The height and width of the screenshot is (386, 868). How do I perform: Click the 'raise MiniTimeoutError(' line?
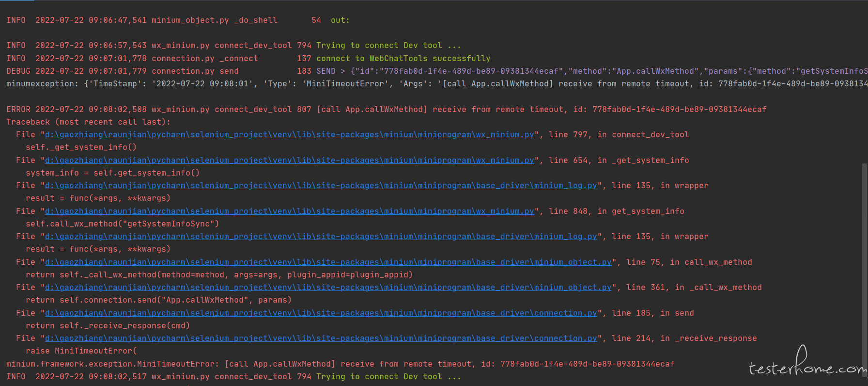(81, 351)
